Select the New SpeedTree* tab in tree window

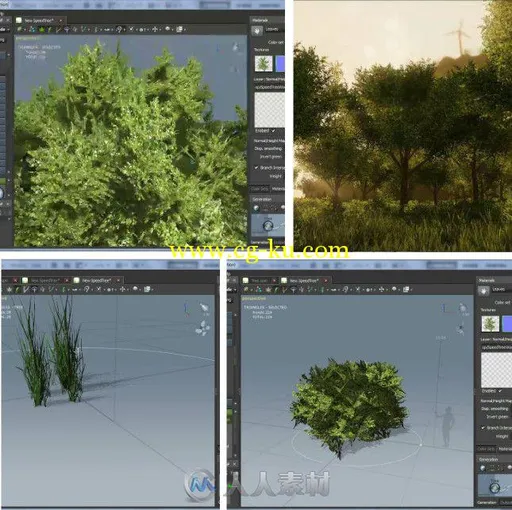(x=39, y=20)
